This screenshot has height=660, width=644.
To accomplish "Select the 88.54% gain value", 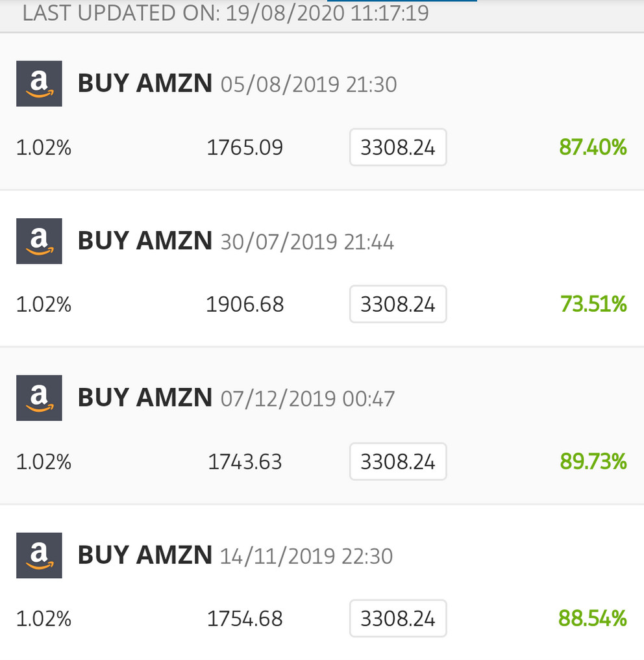I will click(x=593, y=618).
